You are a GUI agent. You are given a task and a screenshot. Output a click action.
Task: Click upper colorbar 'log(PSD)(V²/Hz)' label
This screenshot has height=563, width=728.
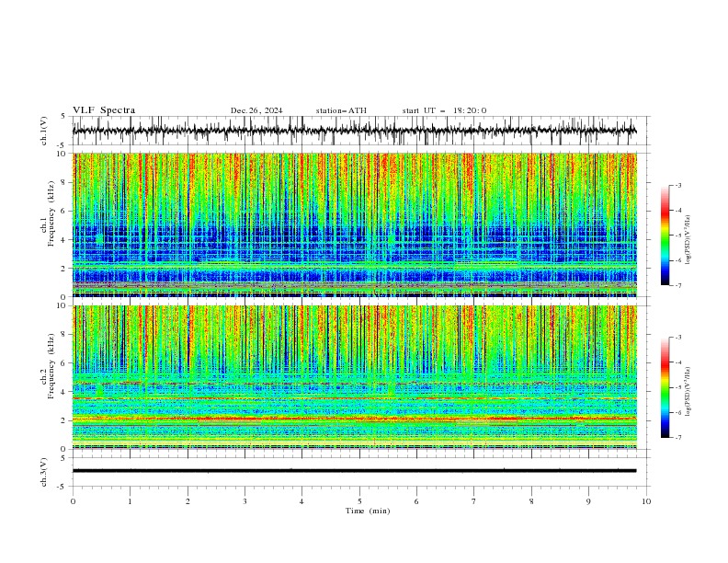tap(688, 240)
